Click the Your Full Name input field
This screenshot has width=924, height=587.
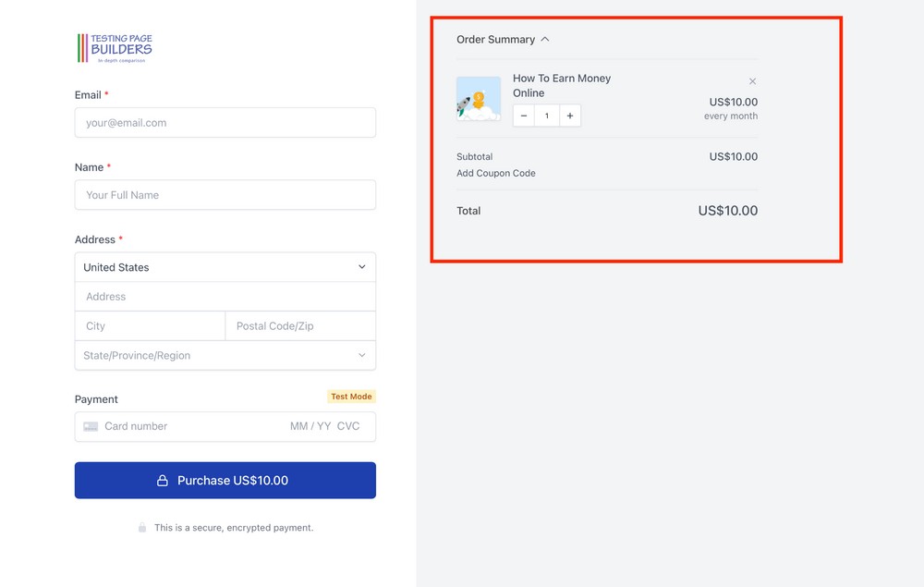click(x=225, y=194)
